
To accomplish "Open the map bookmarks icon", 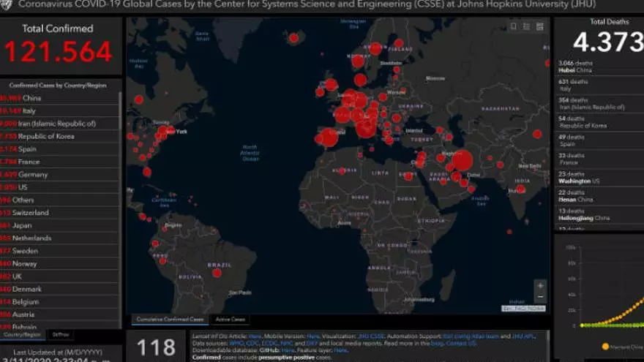I will point(514,27).
